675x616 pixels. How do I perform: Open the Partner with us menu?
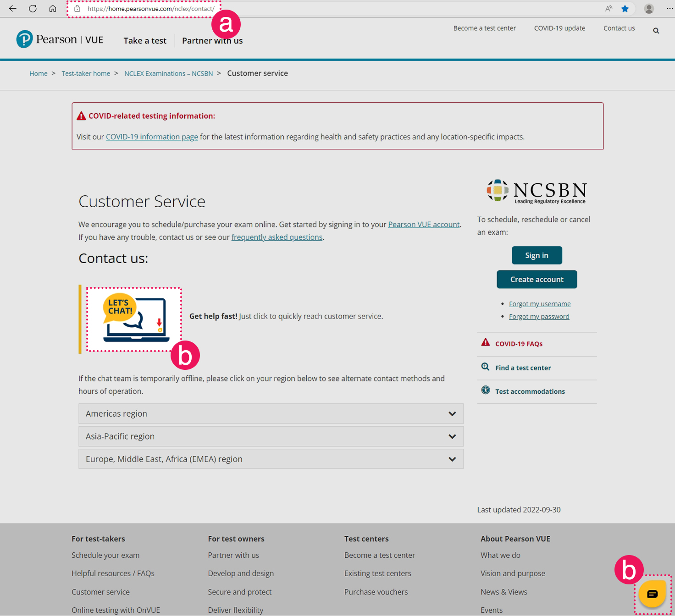point(212,41)
